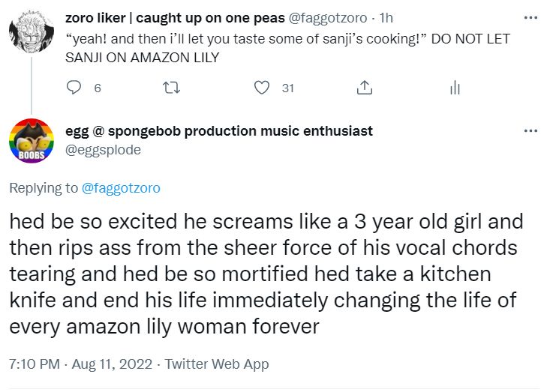Click the like count "31" on the top tweet
This screenshot has height=392, width=550.
pos(287,88)
